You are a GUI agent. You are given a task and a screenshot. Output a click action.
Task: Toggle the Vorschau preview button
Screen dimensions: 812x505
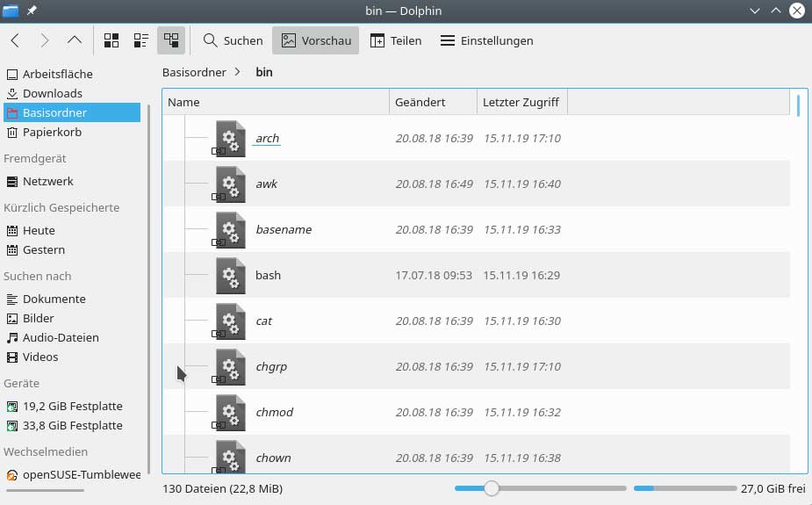[x=315, y=40]
